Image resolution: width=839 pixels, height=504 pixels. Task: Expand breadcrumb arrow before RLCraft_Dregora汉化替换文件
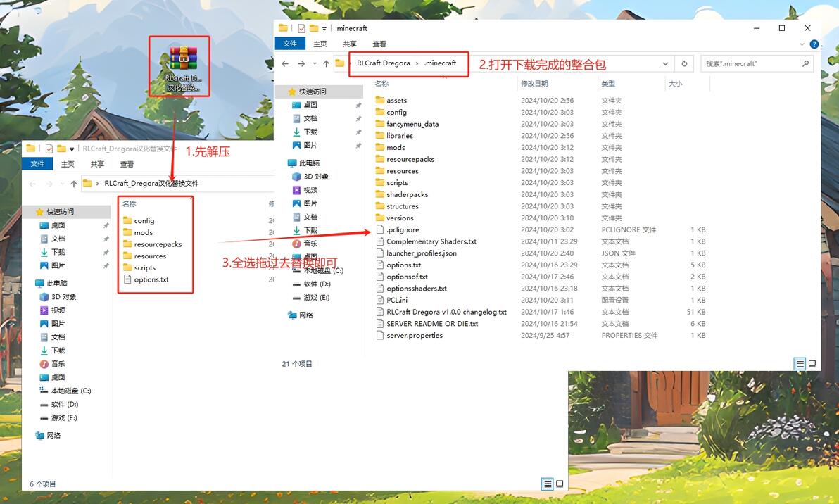click(x=97, y=184)
